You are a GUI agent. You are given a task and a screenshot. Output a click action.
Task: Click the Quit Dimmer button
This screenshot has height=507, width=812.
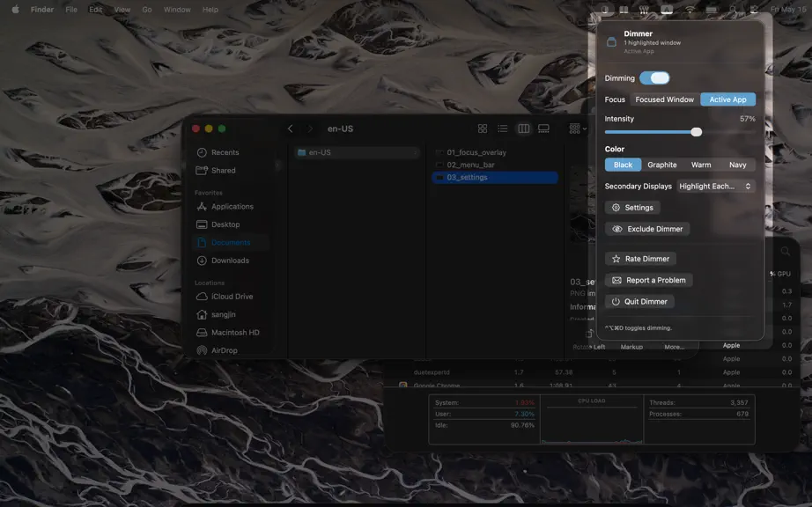pyautogui.click(x=639, y=302)
